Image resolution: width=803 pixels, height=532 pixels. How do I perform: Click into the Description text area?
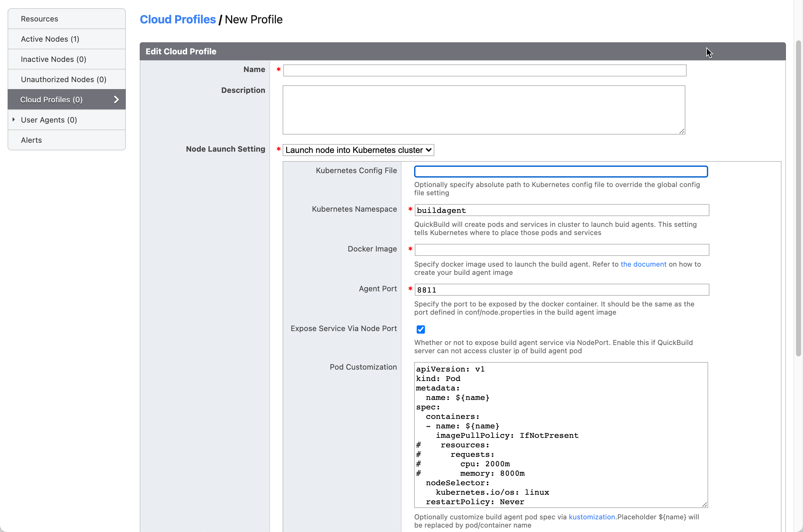[484, 110]
